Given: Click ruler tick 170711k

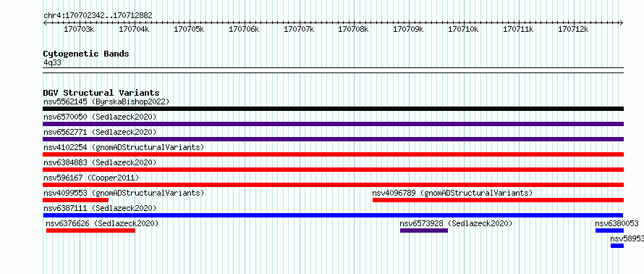Looking at the screenshot, I should (519, 29).
